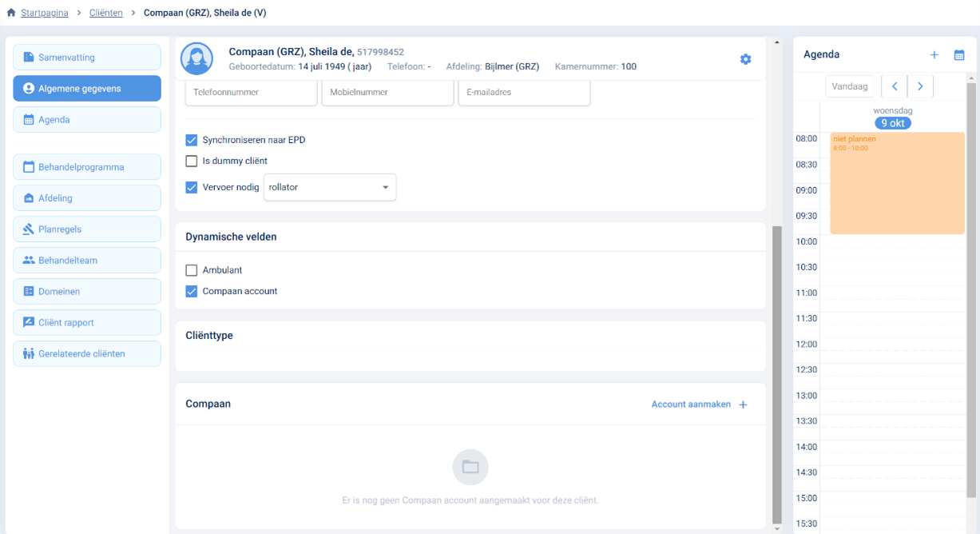Open the rollator transport dropdown
Image resolution: width=980 pixels, height=534 pixels.
click(x=330, y=187)
